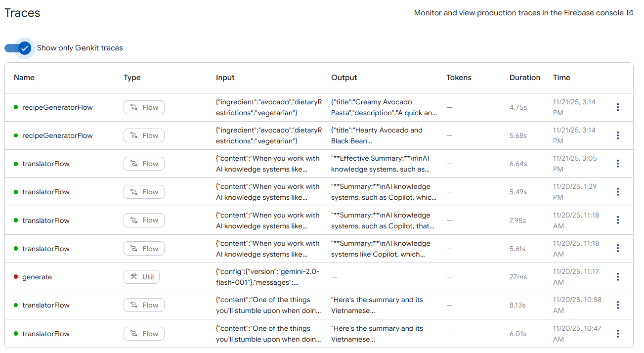
Task: Open the three-dot menu for the 4.75s trace
Action: tap(617, 107)
